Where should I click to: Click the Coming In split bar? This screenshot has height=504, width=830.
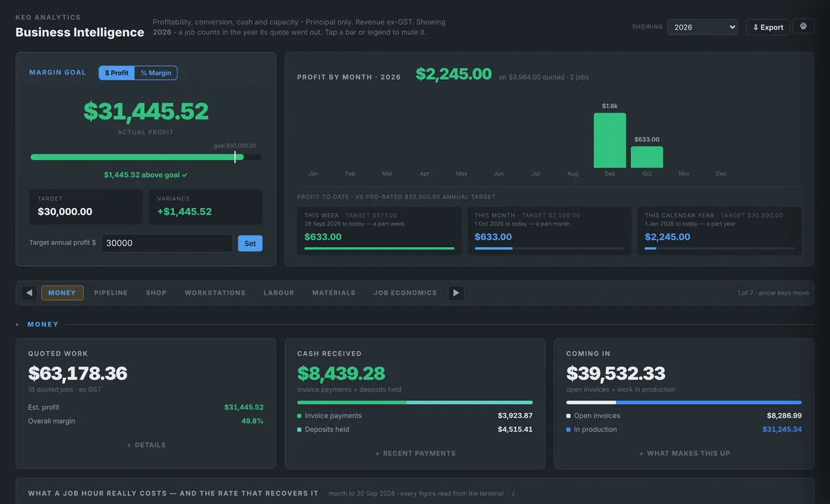tap(684, 402)
